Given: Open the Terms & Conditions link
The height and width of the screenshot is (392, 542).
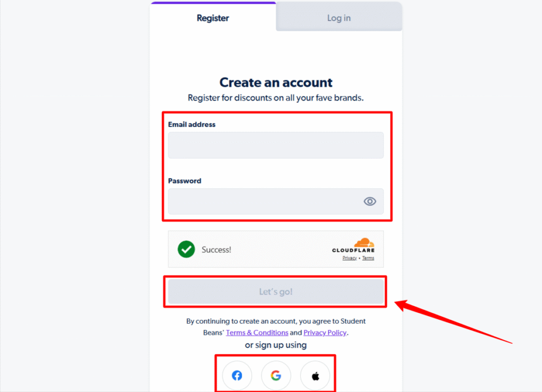Looking at the screenshot, I should (257, 333).
